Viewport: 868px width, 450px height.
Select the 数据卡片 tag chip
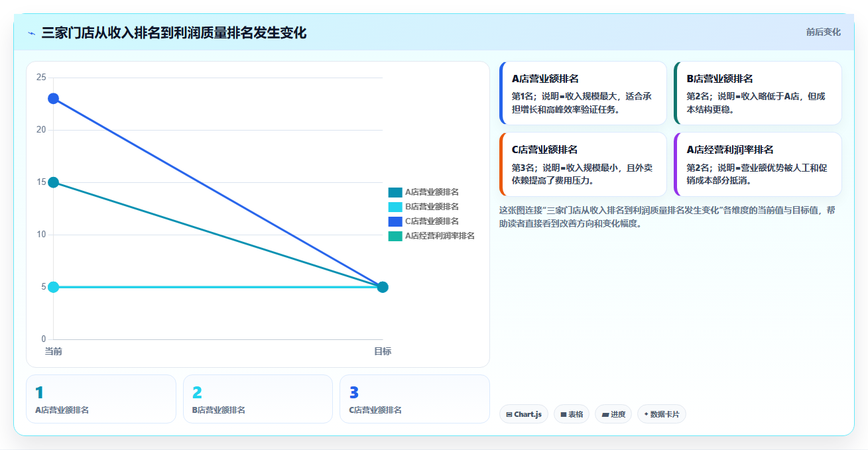[661, 414]
